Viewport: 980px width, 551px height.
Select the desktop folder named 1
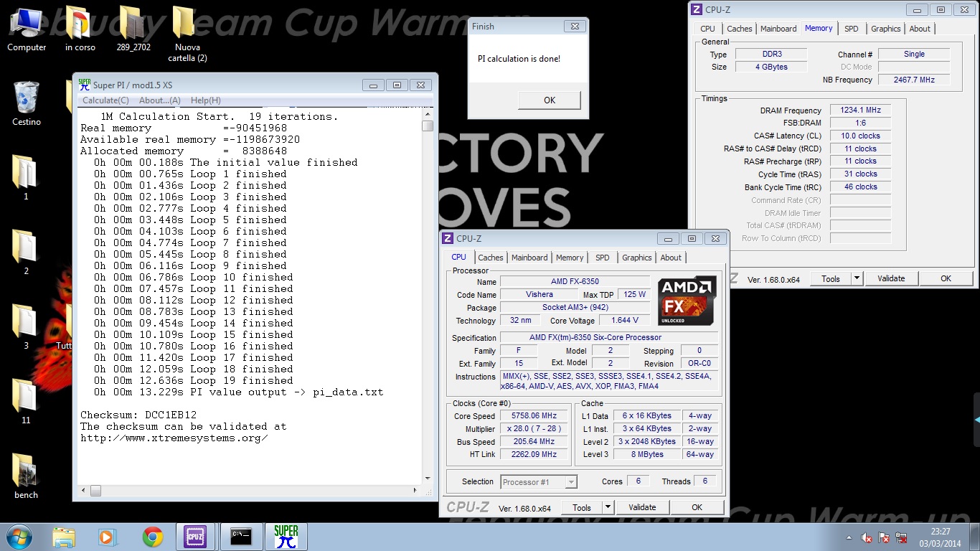[x=26, y=177]
